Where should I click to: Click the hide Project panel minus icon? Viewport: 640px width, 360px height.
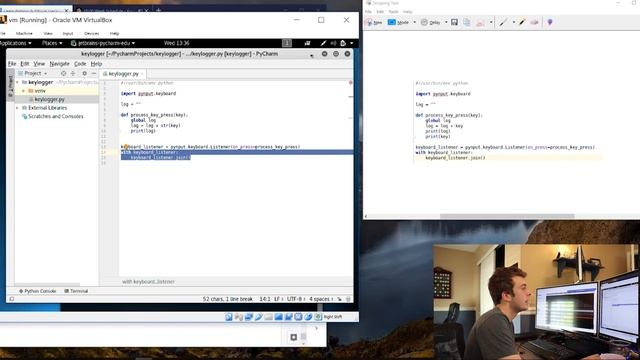(x=94, y=73)
